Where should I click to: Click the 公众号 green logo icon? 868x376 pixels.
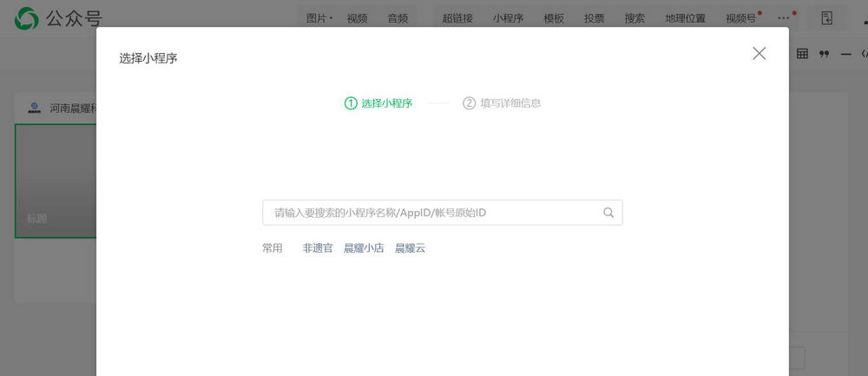[x=26, y=18]
